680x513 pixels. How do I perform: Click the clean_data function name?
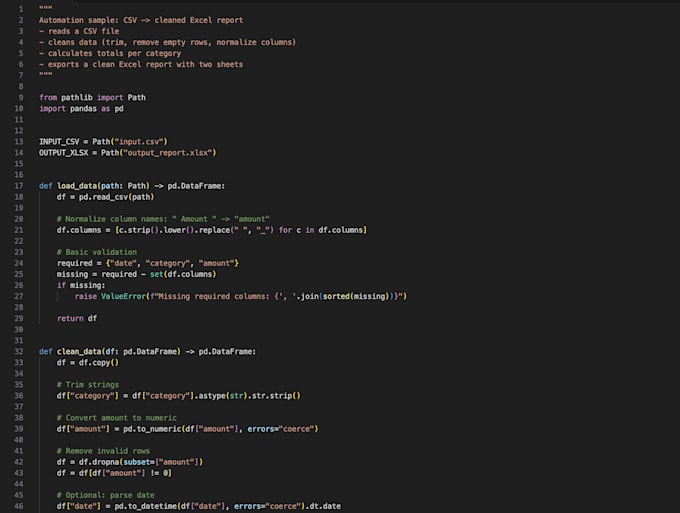pos(79,352)
